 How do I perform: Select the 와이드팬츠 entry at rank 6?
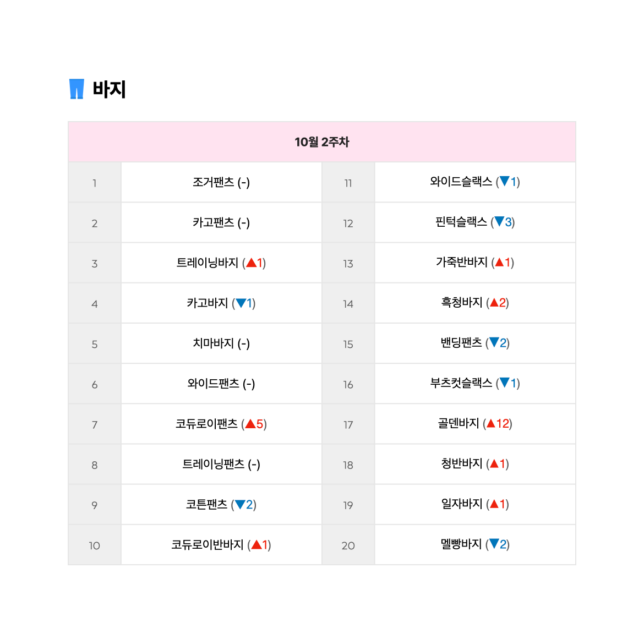click(221, 384)
